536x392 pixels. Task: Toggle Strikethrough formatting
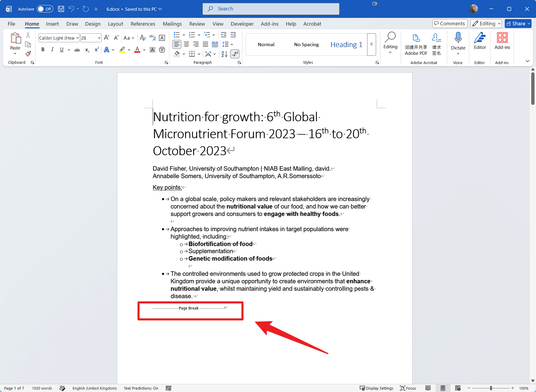point(77,50)
